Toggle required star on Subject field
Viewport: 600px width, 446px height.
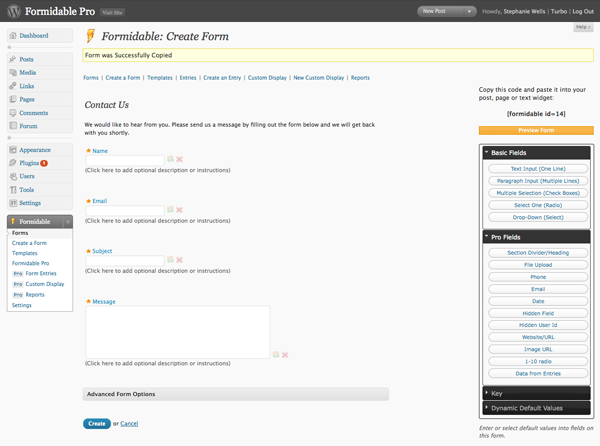(88, 251)
